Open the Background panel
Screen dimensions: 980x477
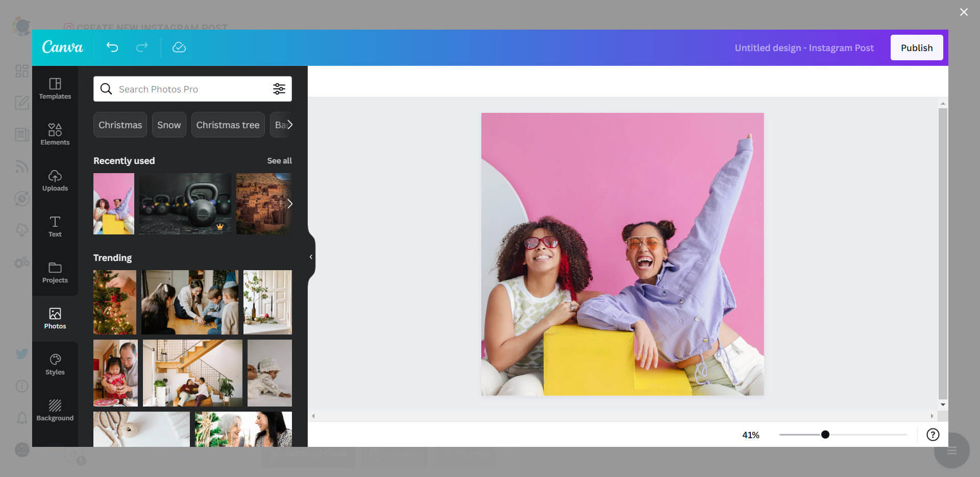click(55, 410)
